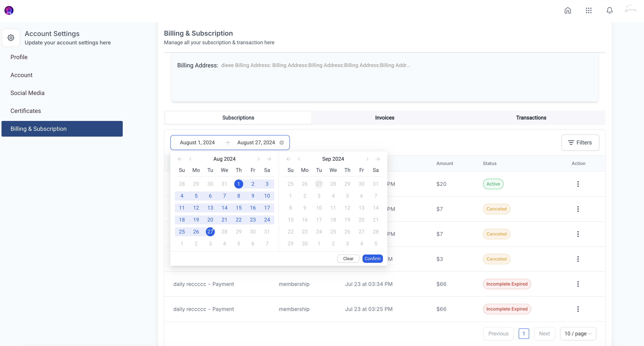Go to next year in Sep 2024 calendar
Viewport: 644px width, 346px height.
click(x=377, y=159)
